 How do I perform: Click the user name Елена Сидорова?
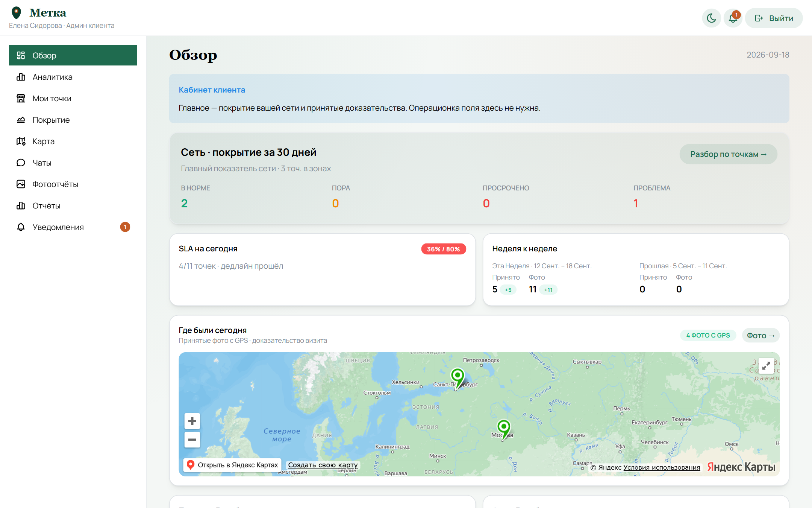pyautogui.click(x=35, y=26)
